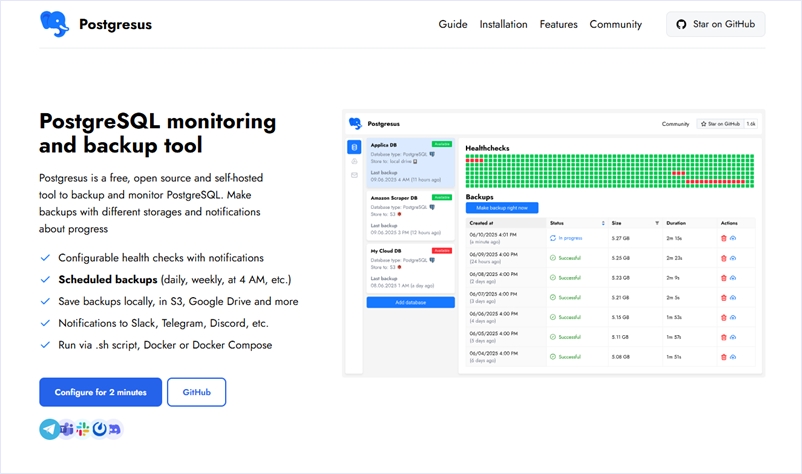Click the Microsoft Teams icon

(67, 429)
